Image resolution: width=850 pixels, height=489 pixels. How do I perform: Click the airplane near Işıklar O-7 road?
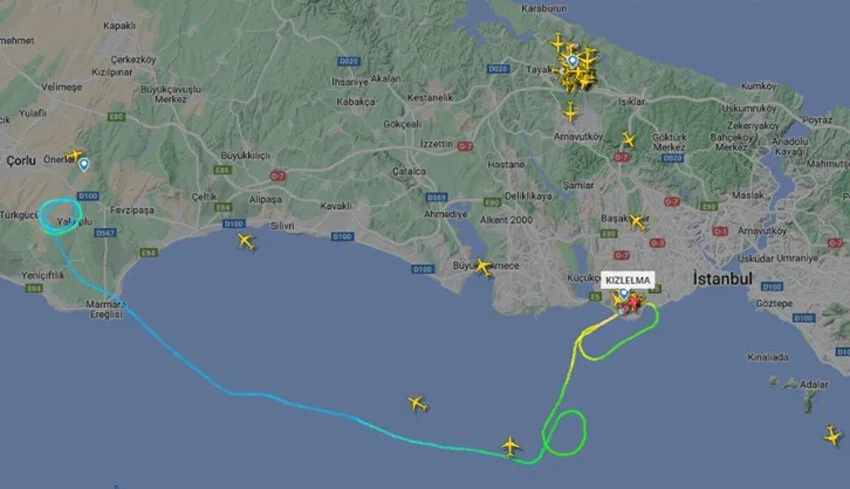[628, 140]
